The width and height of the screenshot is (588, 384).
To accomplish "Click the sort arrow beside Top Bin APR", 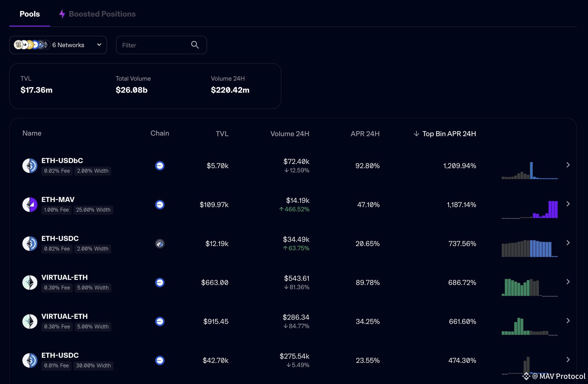I will [416, 133].
